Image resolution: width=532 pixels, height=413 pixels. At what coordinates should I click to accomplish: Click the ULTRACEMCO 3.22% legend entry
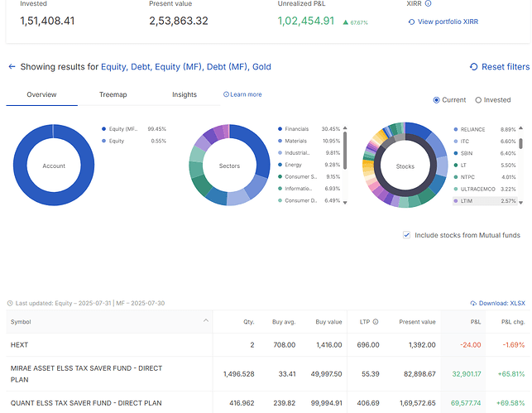click(485, 189)
